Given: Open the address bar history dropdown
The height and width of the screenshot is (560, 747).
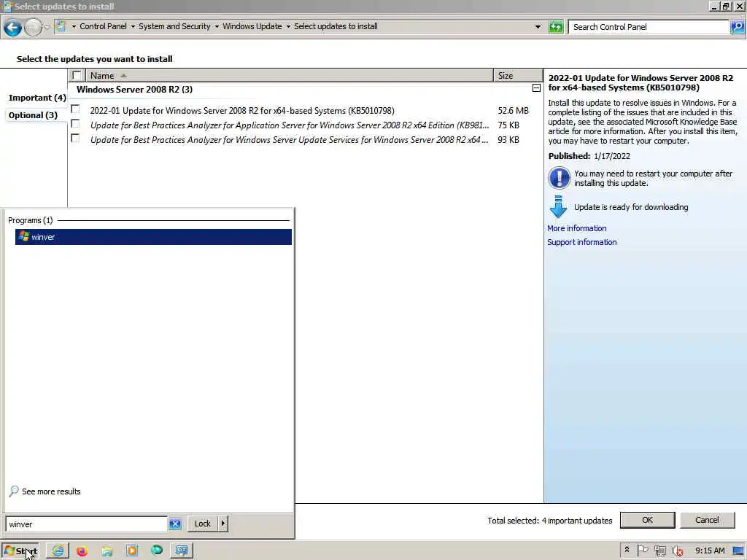Looking at the screenshot, I should [538, 27].
